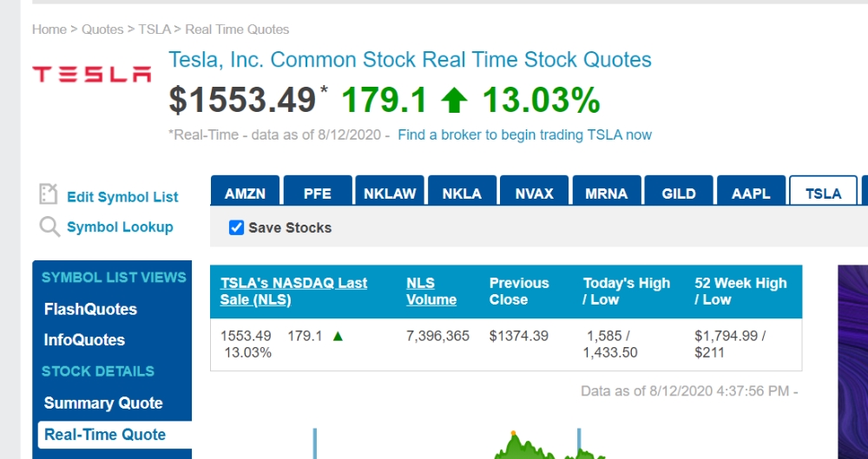Open InfoQuotes in the sidebar
868x459 pixels.
84,340
